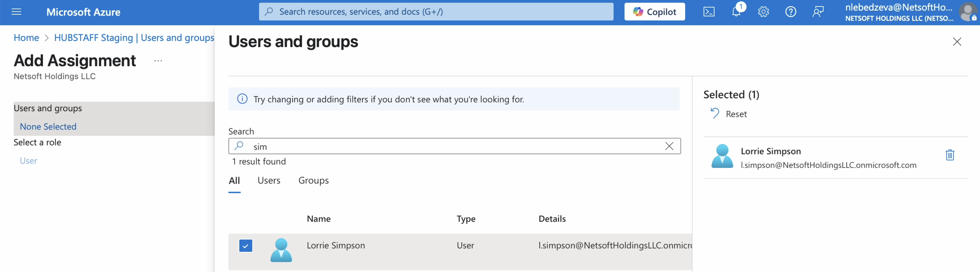Image resolution: width=980 pixels, height=272 pixels.
Task: Click the Type column header
Action: point(466,219)
